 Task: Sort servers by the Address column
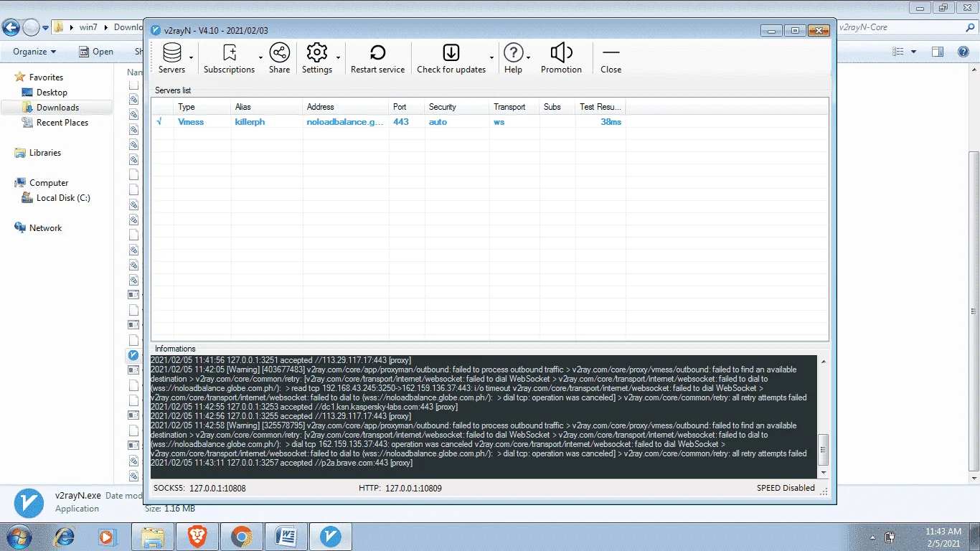click(x=346, y=107)
